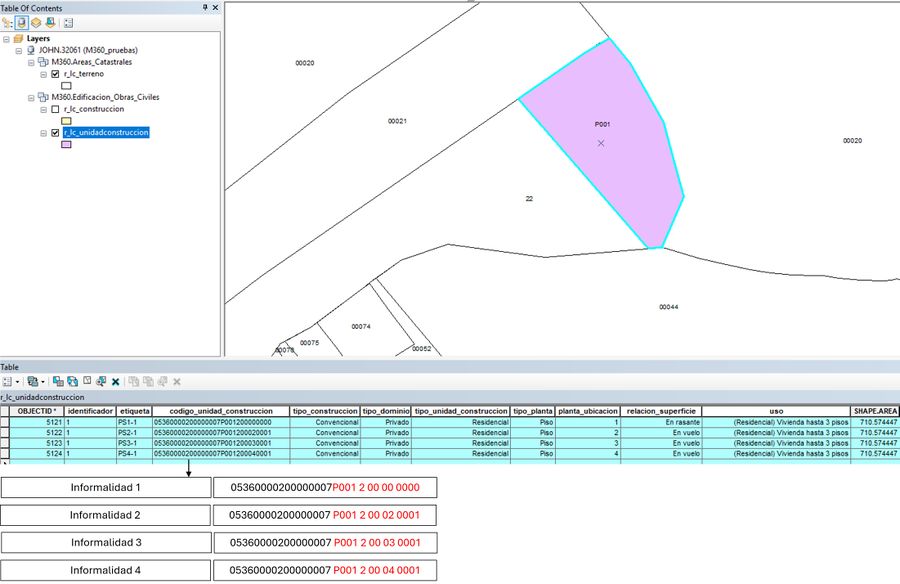This screenshot has height=584, width=900.
Task: Select the List By Source view icon
Action: [21, 23]
